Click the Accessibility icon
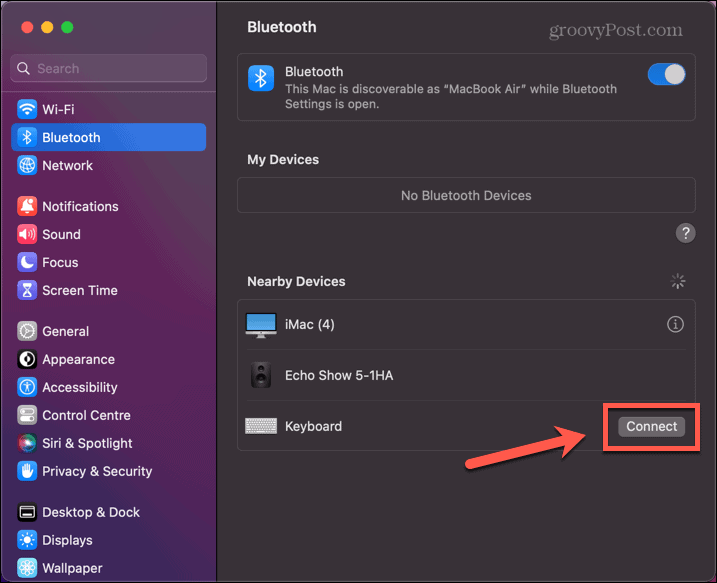 click(27, 387)
